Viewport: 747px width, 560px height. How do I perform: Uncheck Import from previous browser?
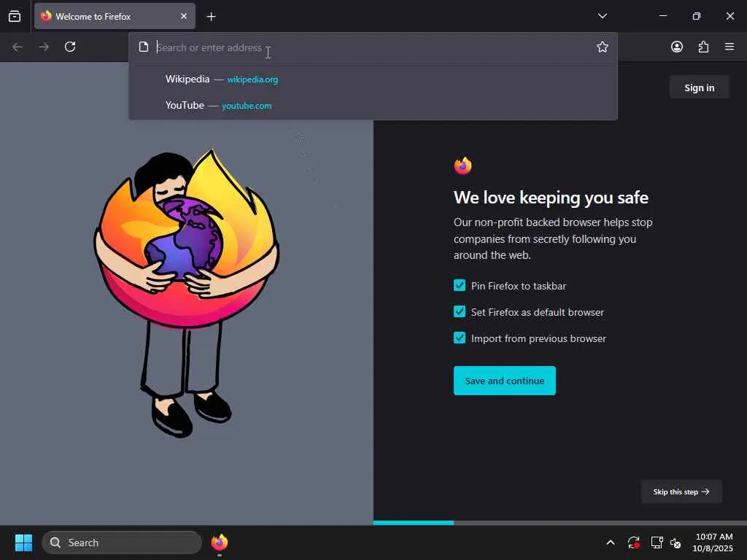[x=460, y=338]
